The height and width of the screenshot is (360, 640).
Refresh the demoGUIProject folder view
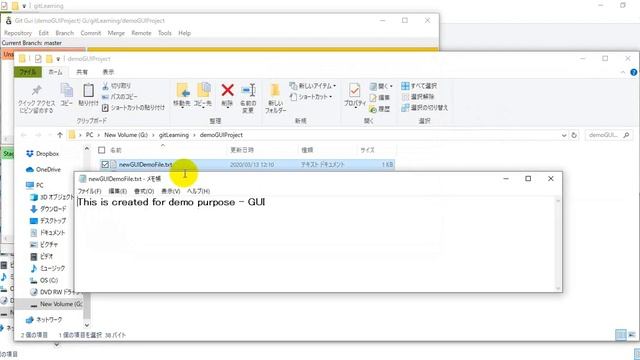[574, 135]
